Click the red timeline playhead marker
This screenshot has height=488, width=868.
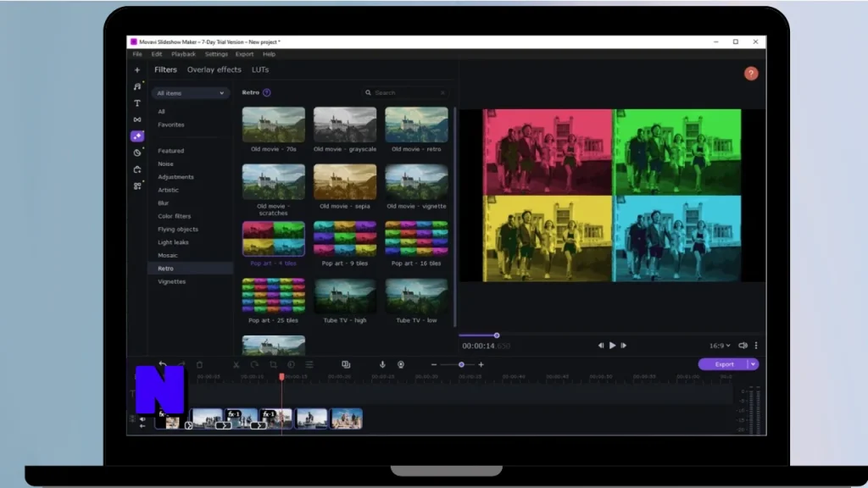[281, 377]
